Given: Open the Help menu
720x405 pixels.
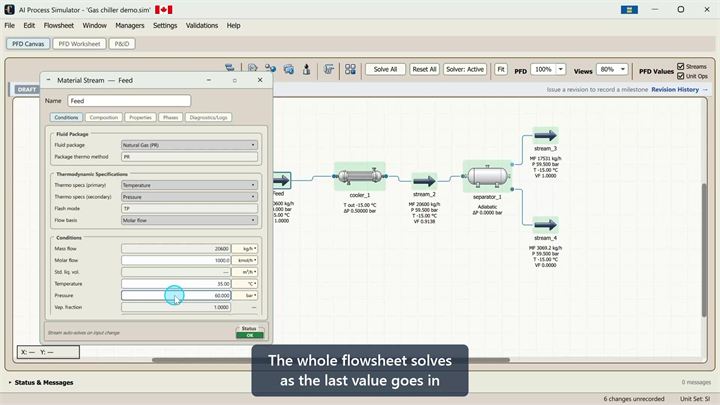Looking at the screenshot, I should [233, 25].
